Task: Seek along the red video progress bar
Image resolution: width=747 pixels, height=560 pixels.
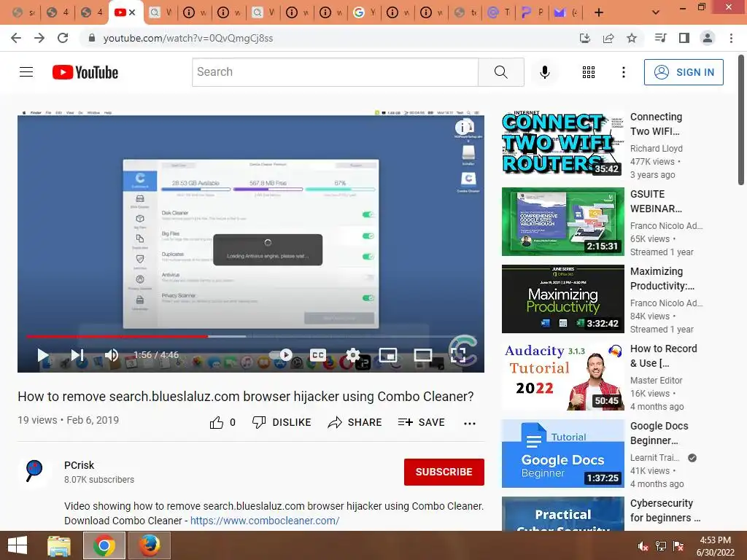Action: click(117, 336)
